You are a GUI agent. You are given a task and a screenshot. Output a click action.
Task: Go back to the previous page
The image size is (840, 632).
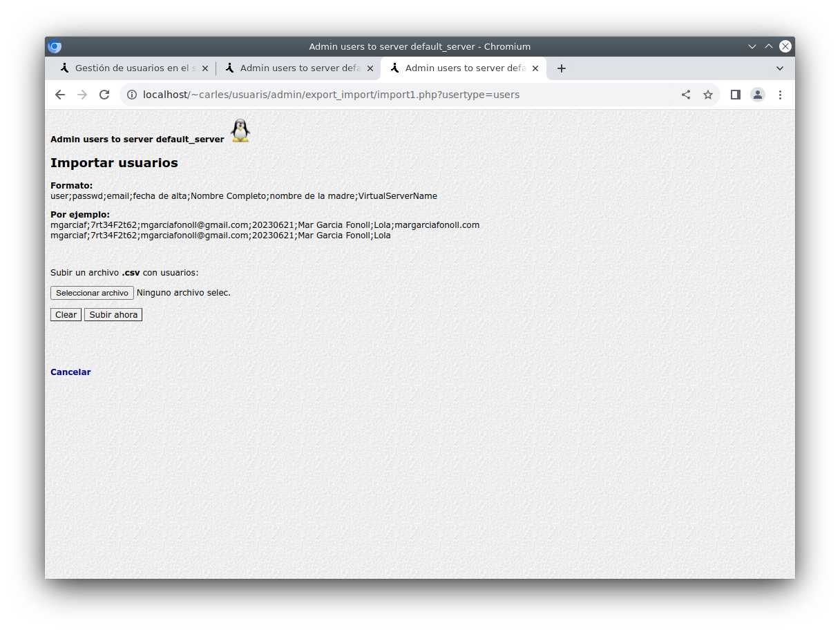(60, 95)
